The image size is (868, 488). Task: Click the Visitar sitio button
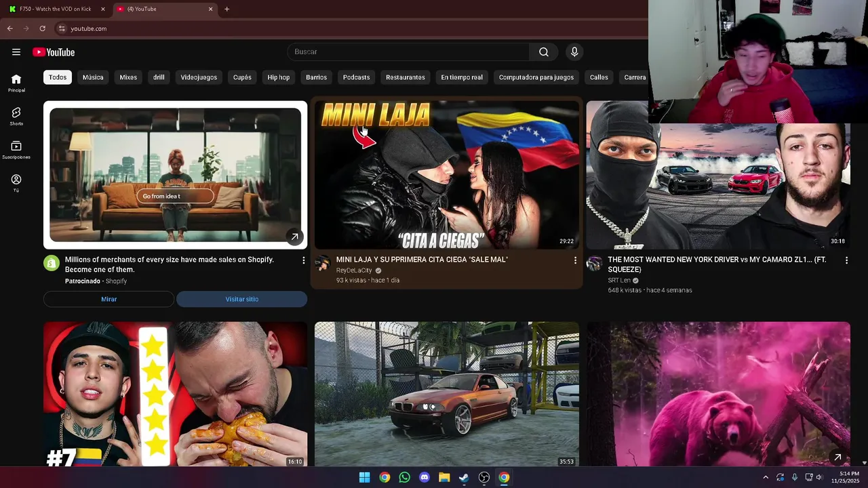tap(241, 299)
